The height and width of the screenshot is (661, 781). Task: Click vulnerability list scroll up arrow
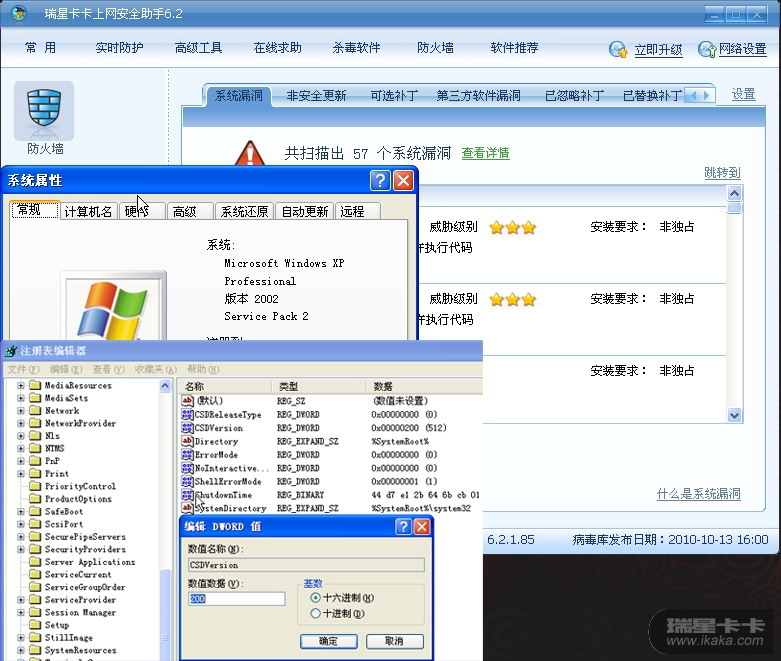click(x=734, y=193)
